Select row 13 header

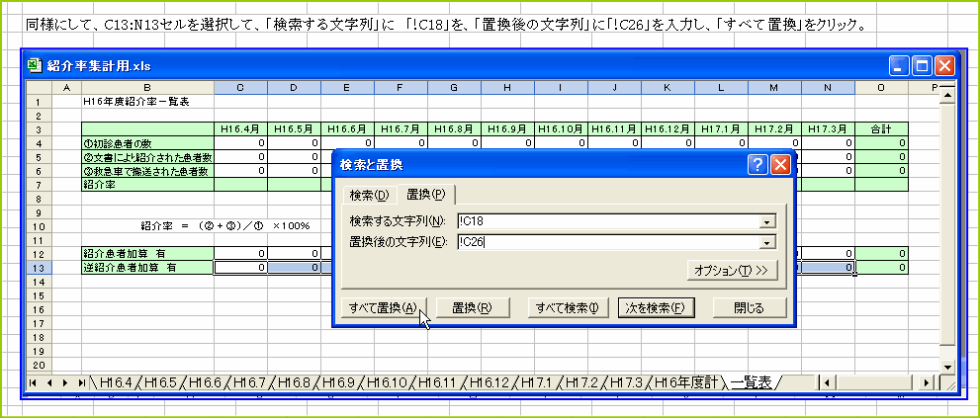click(x=39, y=268)
